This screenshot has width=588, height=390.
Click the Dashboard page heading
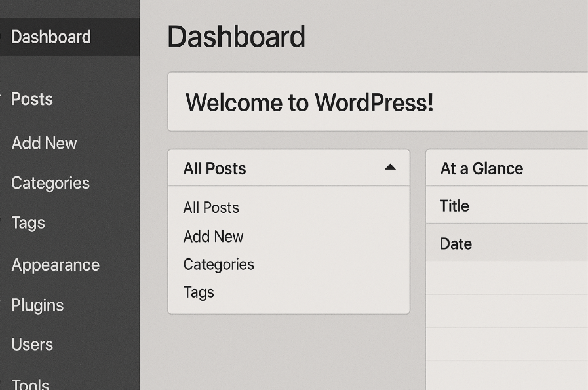tap(236, 37)
